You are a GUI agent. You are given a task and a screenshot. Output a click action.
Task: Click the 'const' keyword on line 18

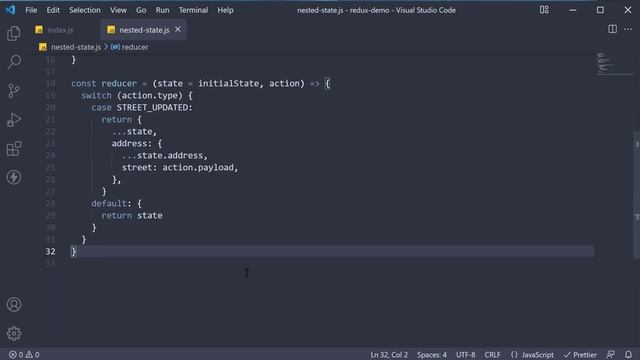pyautogui.click(x=84, y=83)
